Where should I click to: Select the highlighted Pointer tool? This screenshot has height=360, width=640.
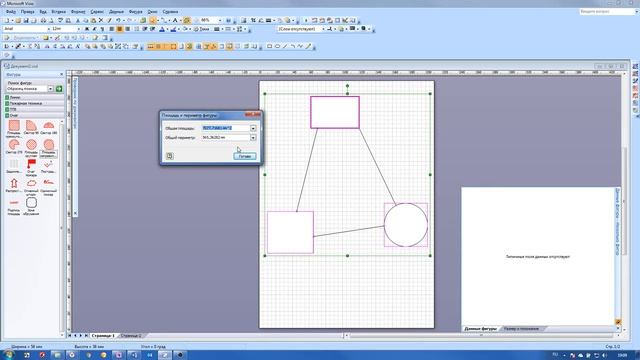pos(153,20)
